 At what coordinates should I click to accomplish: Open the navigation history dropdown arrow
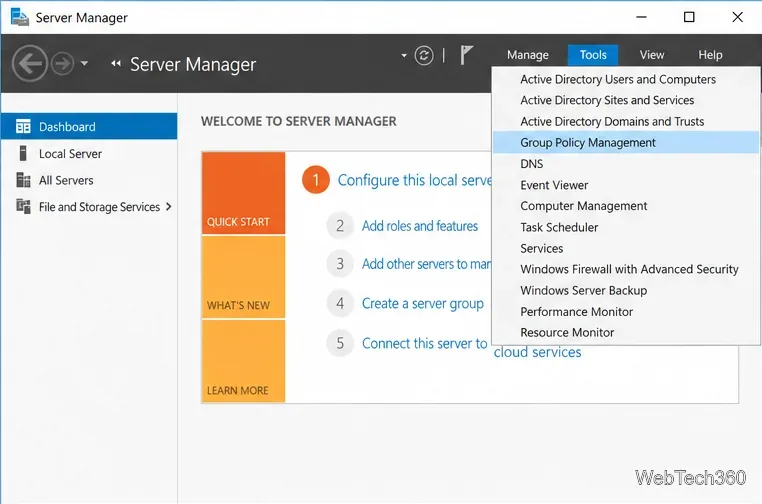pyautogui.click(x=84, y=63)
